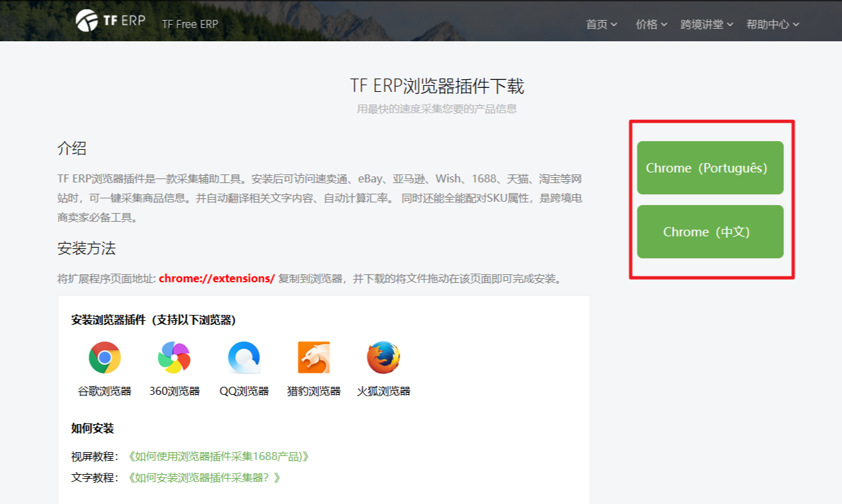Open 如何安装浏览器插件采集器 text tutorial link
The width and height of the screenshot is (842, 504).
click(203, 478)
